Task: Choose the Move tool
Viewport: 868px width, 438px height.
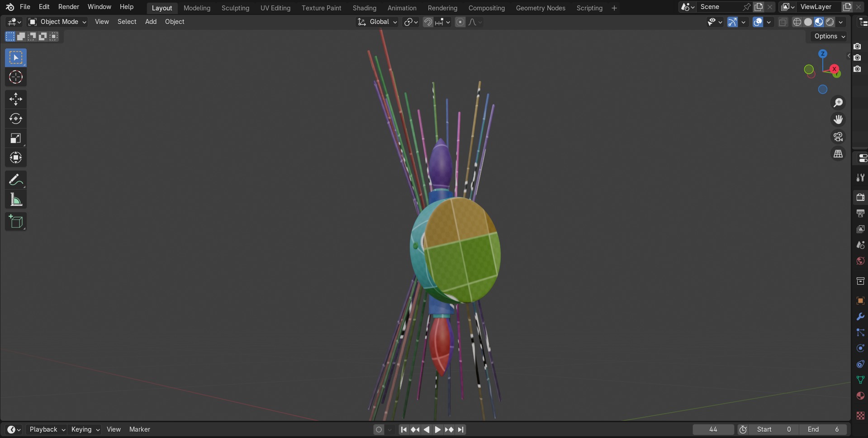Action: click(16, 99)
